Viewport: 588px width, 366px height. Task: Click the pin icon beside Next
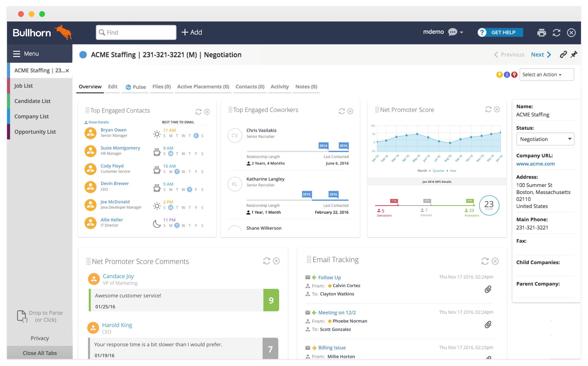(x=574, y=55)
